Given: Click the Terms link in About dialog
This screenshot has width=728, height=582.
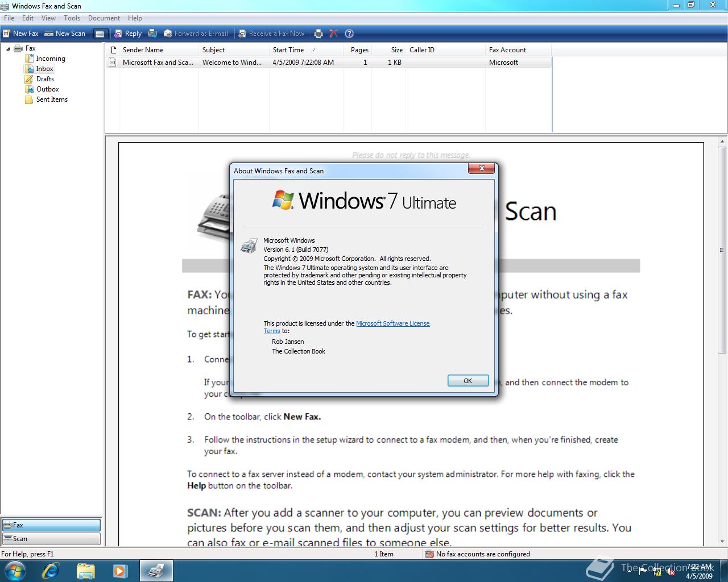Looking at the screenshot, I should (x=272, y=331).
